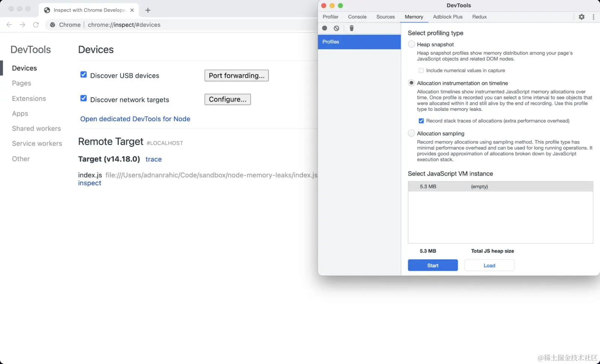600x364 pixels.
Task: Uncheck Discover USB devices
Action: (x=83, y=75)
